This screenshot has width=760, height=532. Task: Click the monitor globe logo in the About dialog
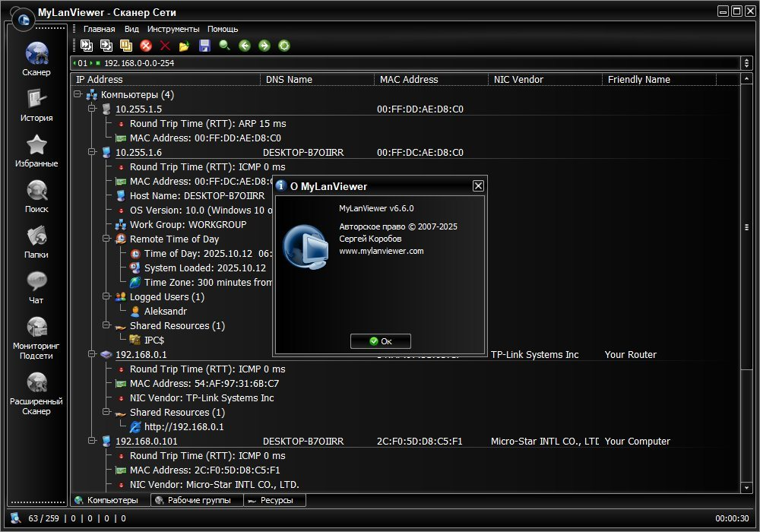pyautogui.click(x=306, y=247)
